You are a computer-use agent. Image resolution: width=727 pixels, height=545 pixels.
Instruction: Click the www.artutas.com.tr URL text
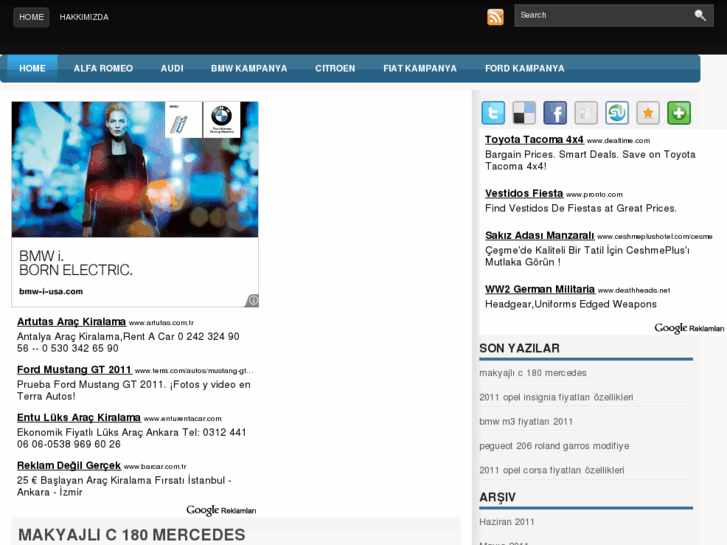coord(161,322)
